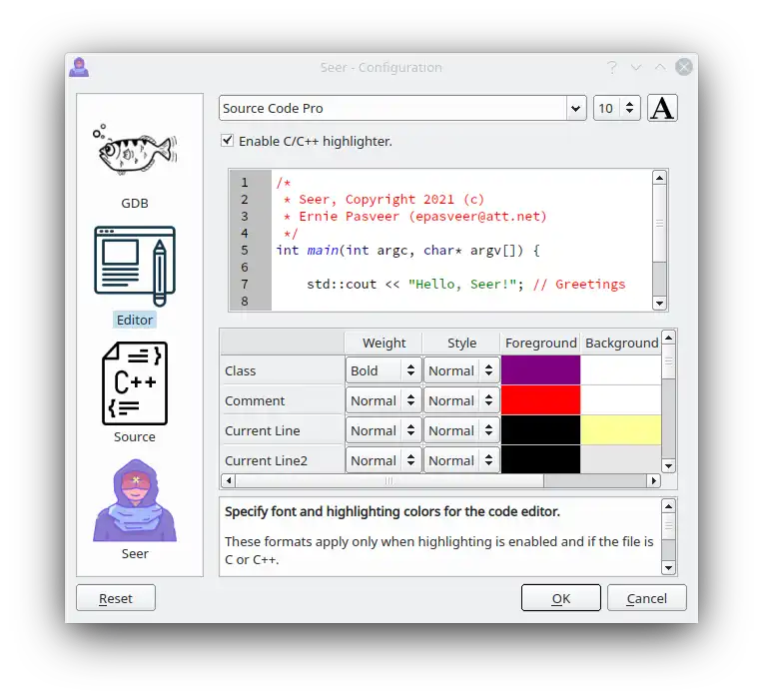
Task: Confirm with the OK button
Action: [x=561, y=598]
